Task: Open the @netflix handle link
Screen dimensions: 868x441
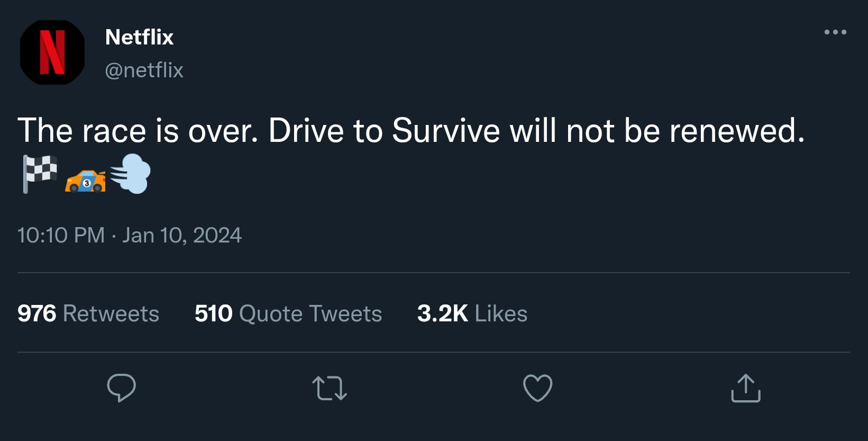Action: point(144,70)
